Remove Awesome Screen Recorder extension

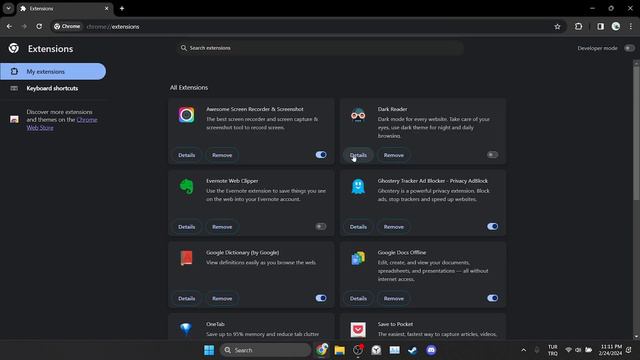coord(222,155)
